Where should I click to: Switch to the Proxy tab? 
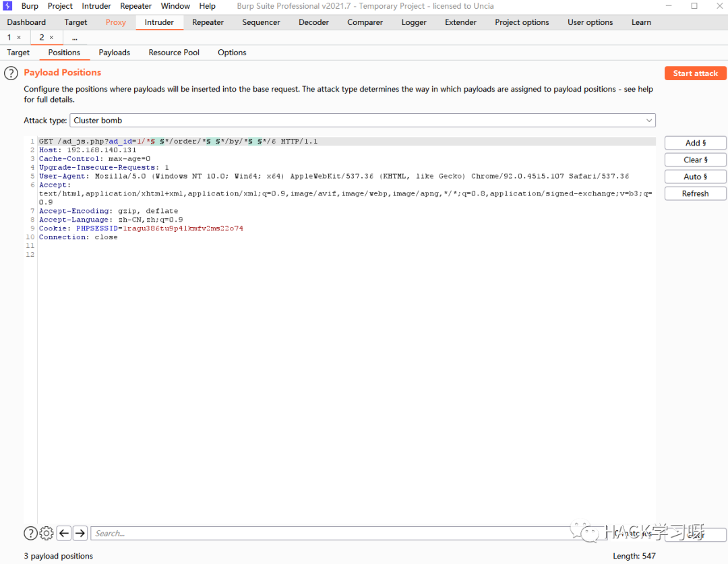116,22
